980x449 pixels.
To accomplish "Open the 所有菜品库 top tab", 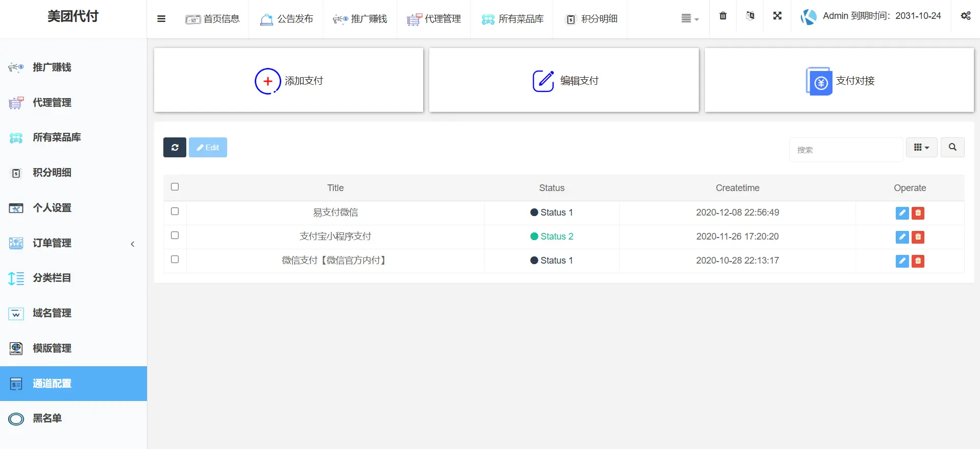I will (512, 19).
